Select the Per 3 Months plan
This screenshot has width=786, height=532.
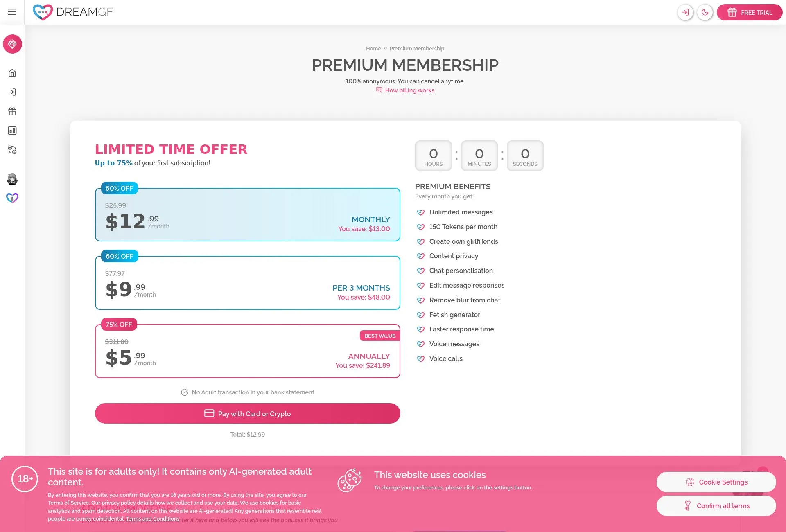coord(247,283)
